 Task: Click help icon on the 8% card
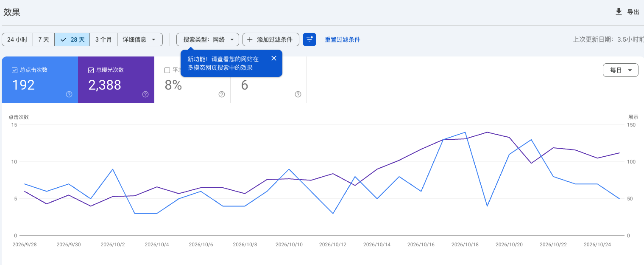222,94
